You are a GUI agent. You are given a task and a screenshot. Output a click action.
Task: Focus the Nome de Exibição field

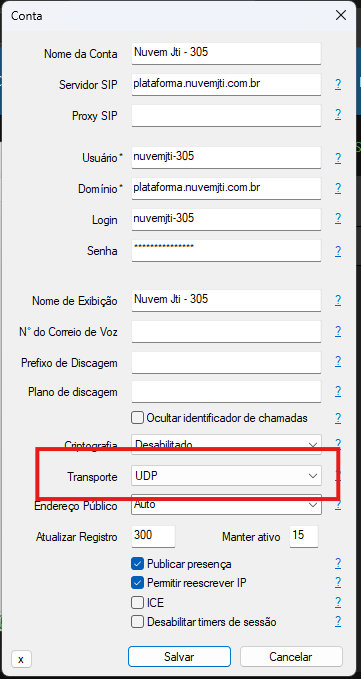point(226,300)
